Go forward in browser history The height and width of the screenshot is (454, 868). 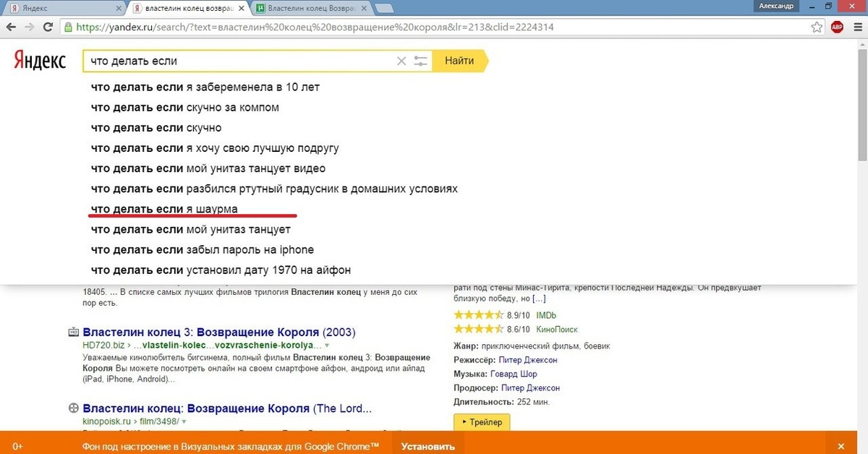(x=30, y=27)
